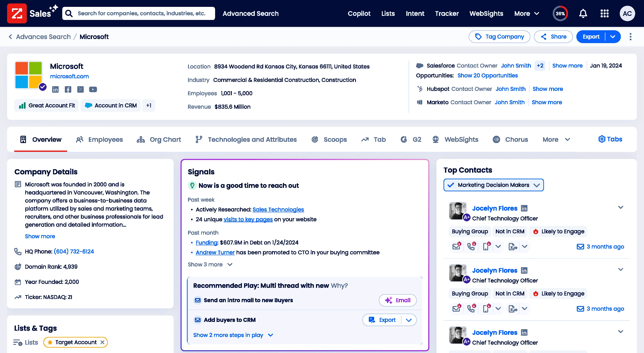Open Microsoft's LinkedIn profile icon
644x353 pixels.
pos(55,89)
